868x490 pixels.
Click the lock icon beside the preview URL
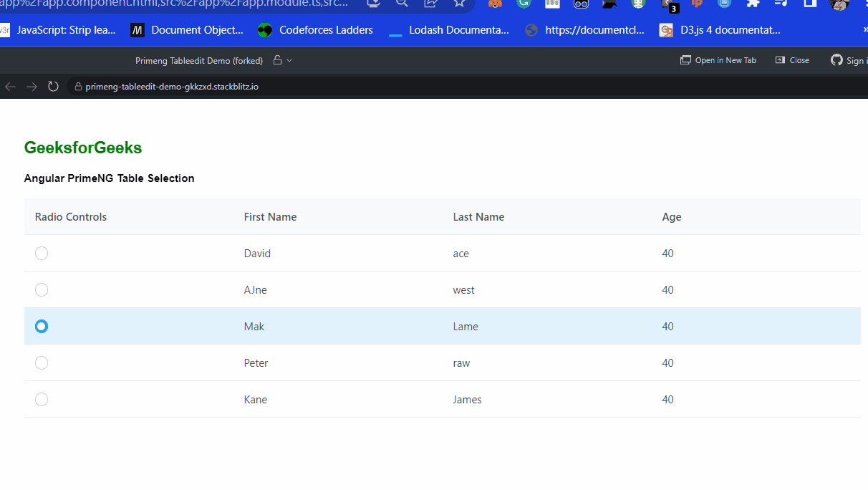click(79, 87)
